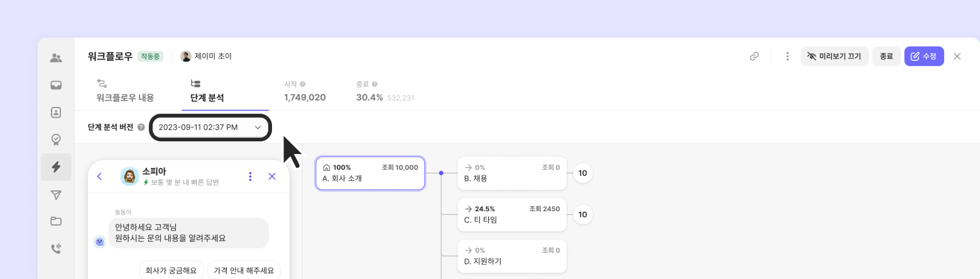The height and width of the screenshot is (279, 980).
Task: Open the chat widget kebab menu
Action: pos(251,177)
